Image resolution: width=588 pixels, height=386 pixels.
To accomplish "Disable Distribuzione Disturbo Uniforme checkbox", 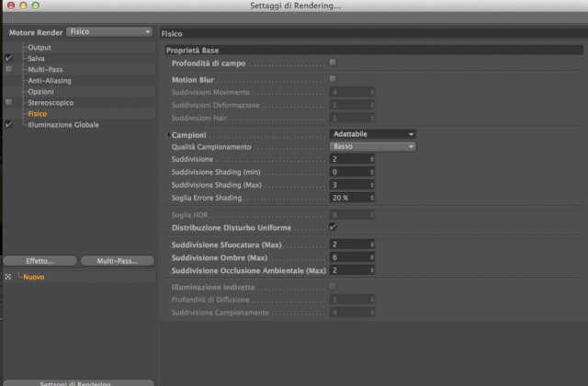I will tap(333, 227).
